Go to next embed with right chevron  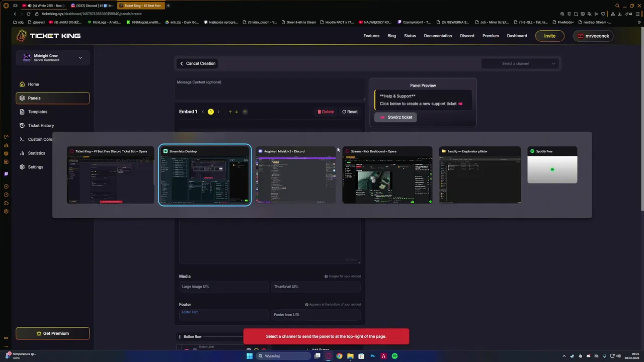click(x=218, y=112)
